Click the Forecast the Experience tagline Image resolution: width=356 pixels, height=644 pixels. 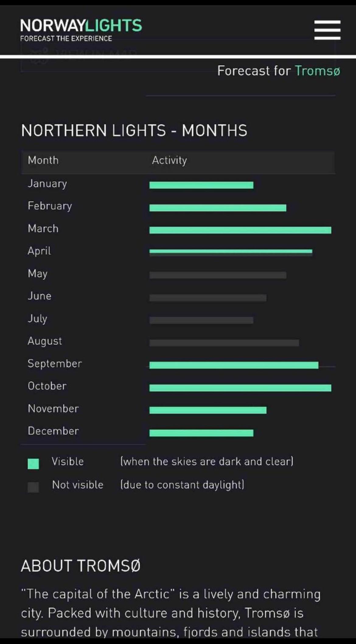(x=66, y=38)
